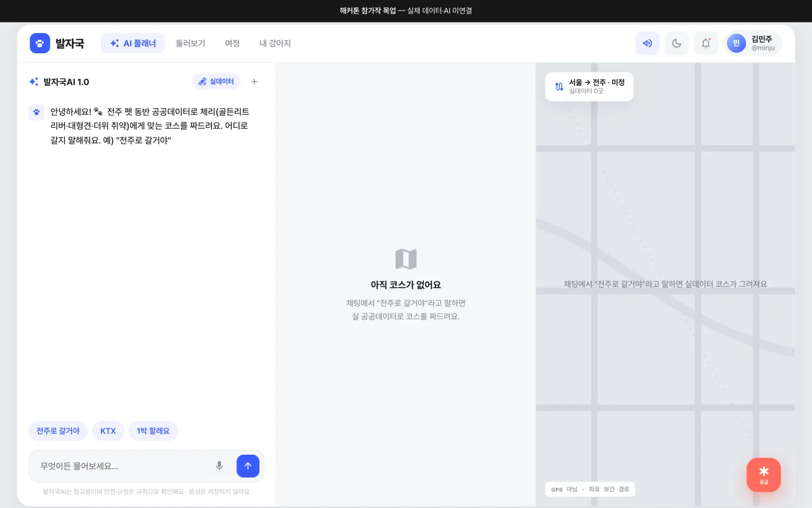Viewport: 812px width, 508px height.
Task: Toggle the 실데이터 mode chip
Action: coord(216,81)
